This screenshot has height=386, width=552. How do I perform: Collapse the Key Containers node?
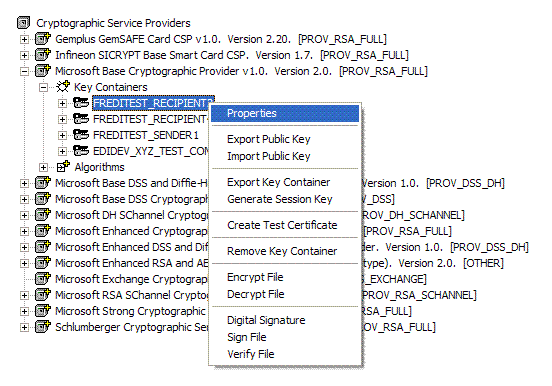43,87
